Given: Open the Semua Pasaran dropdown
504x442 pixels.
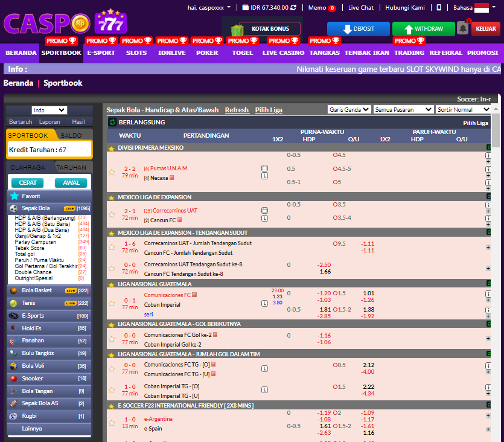Looking at the screenshot, I should pos(403,110).
